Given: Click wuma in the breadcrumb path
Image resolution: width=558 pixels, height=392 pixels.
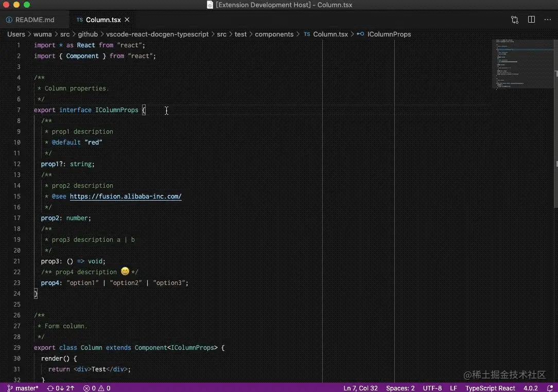Looking at the screenshot, I should tap(42, 34).
